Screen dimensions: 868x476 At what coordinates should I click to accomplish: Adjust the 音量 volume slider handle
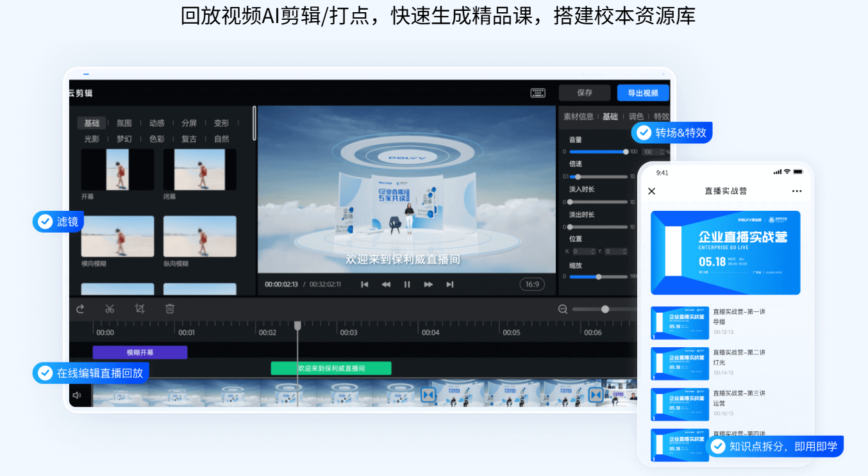(x=626, y=152)
